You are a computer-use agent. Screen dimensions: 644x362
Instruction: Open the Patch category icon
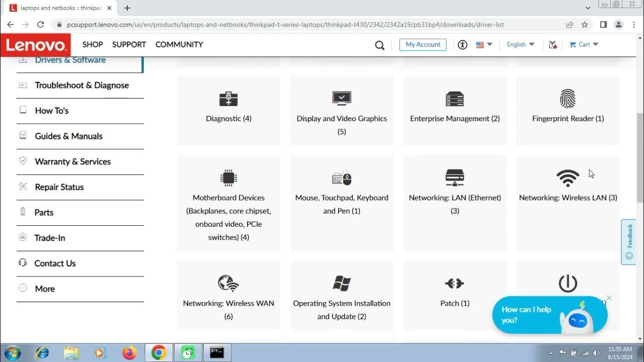pyautogui.click(x=455, y=284)
